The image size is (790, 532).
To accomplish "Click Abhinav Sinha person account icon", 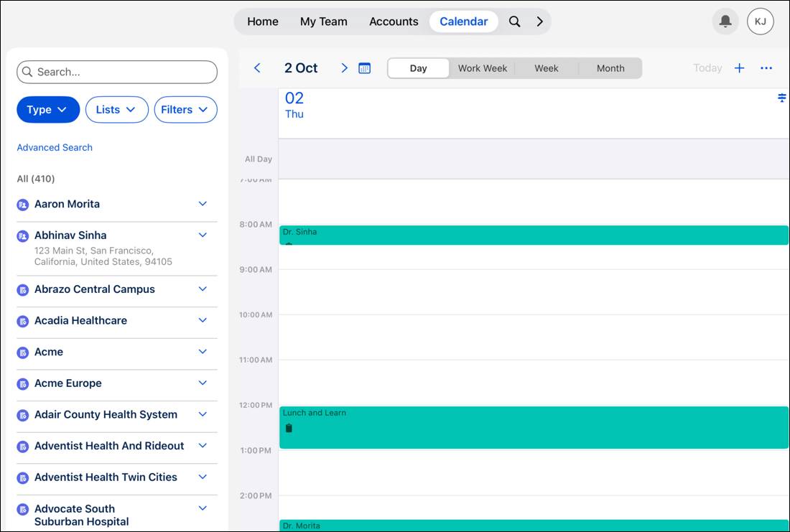I will click(23, 235).
